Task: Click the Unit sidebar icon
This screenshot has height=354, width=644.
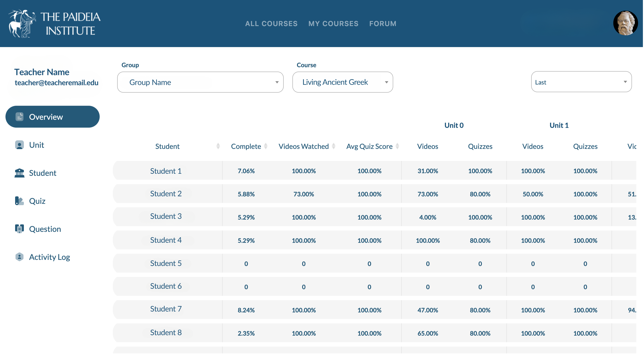Action: 19,145
